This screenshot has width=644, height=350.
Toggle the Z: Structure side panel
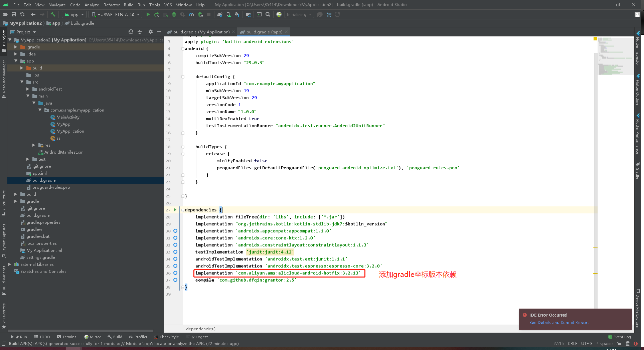click(4, 203)
